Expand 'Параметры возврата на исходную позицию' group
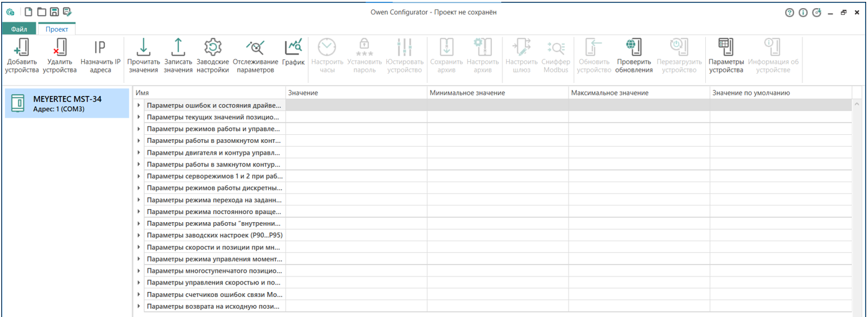This screenshot has width=868, height=317. [139, 306]
